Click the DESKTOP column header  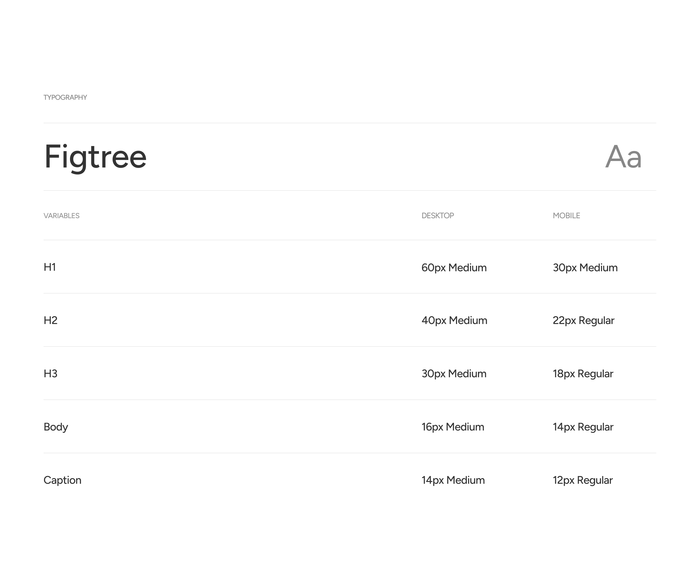tap(438, 216)
